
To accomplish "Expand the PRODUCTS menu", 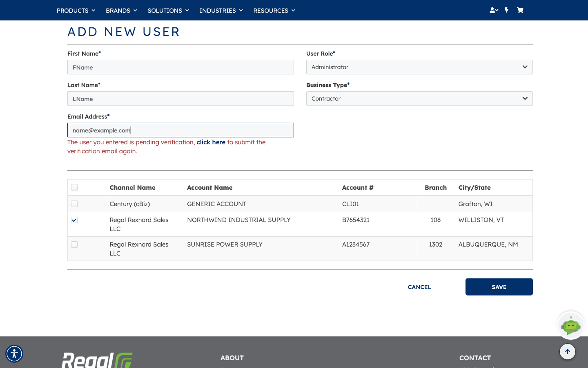I will [76, 10].
